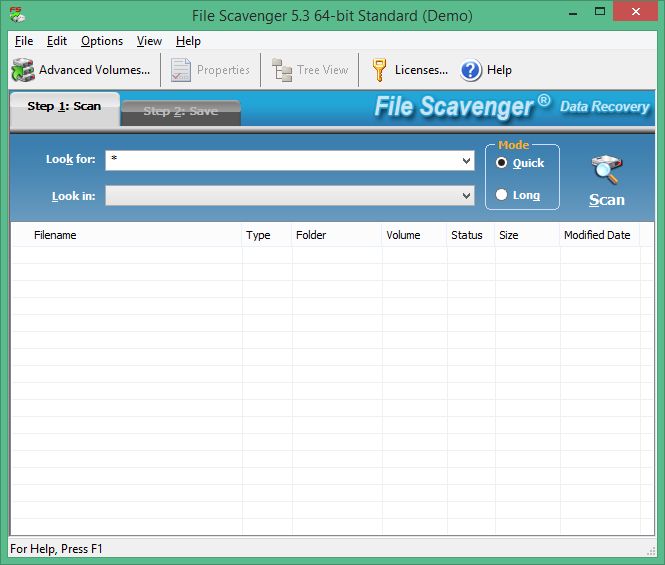Maximize the File Scavenger window
This screenshot has height=565, width=665.
(x=600, y=12)
